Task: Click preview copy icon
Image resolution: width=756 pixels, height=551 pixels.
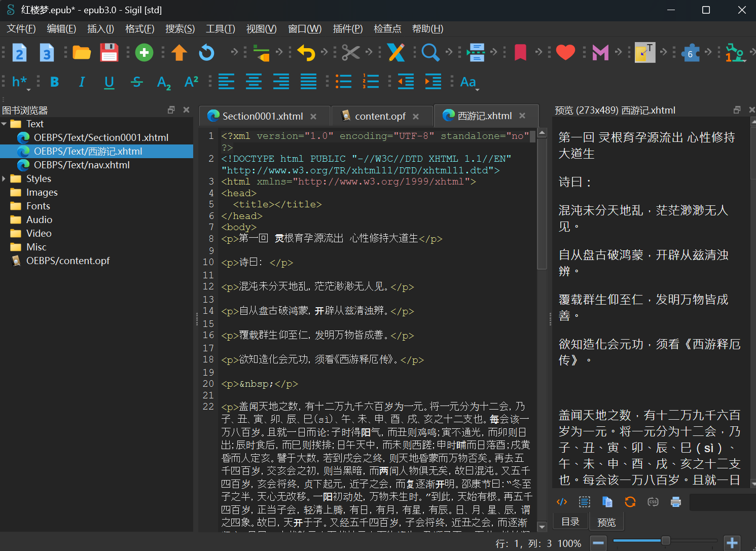Action: point(607,502)
